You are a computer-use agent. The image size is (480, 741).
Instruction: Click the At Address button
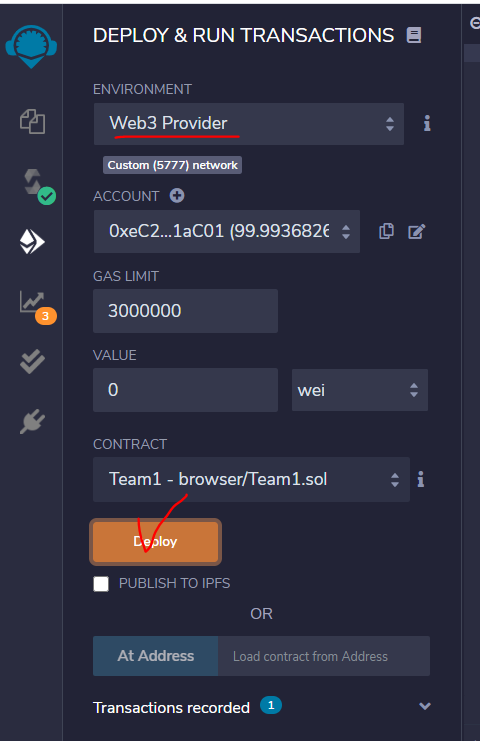click(155, 656)
